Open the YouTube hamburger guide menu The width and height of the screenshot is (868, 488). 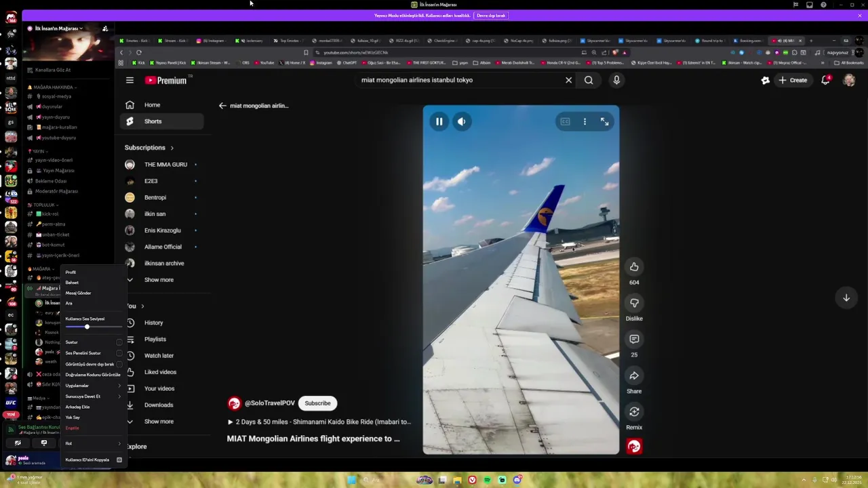130,80
